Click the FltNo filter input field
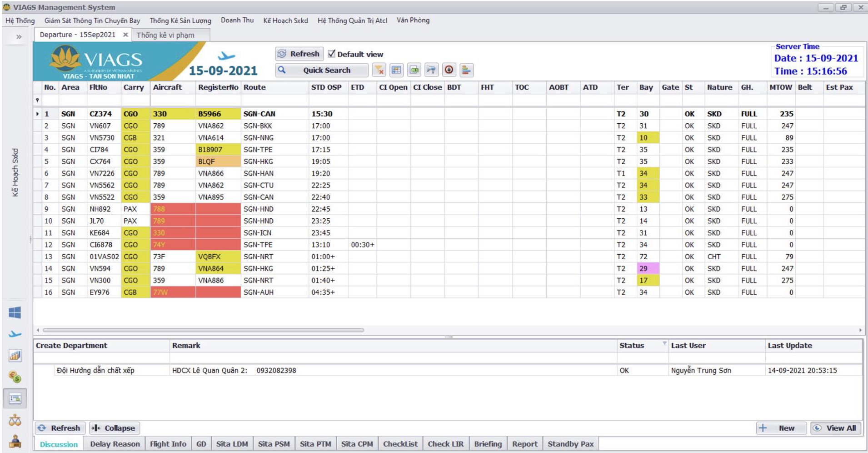868x453 pixels. coord(103,100)
